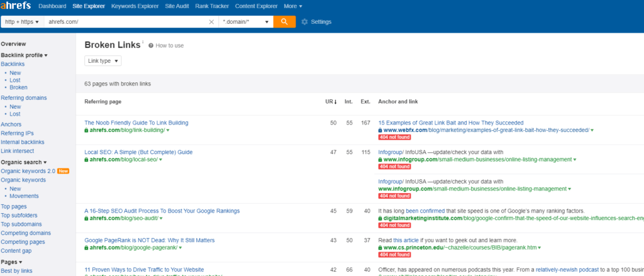Viewport: 644px width, 276px height.
Task: Open Anchors in sidebar
Action: tap(11, 124)
